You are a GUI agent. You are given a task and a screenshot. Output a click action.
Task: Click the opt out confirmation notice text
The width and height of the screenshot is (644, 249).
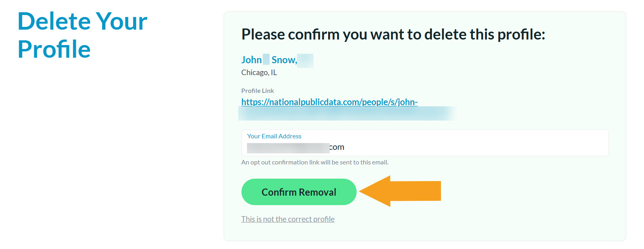coord(315,162)
